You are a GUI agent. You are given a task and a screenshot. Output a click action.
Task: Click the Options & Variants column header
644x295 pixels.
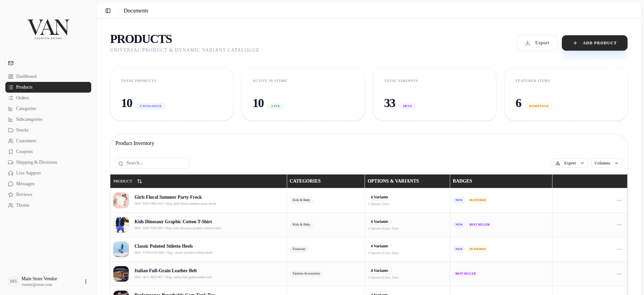[x=393, y=181]
